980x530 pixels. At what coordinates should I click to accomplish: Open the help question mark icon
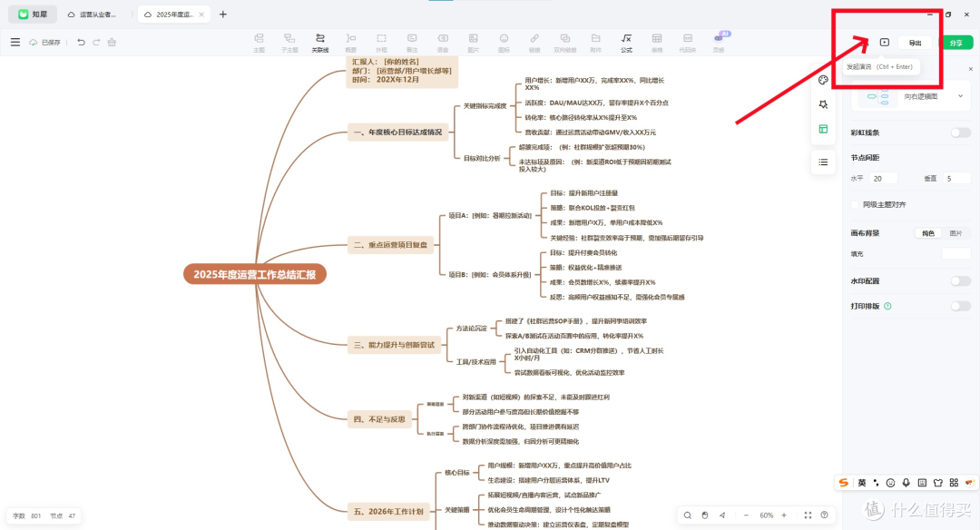(824, 515)
